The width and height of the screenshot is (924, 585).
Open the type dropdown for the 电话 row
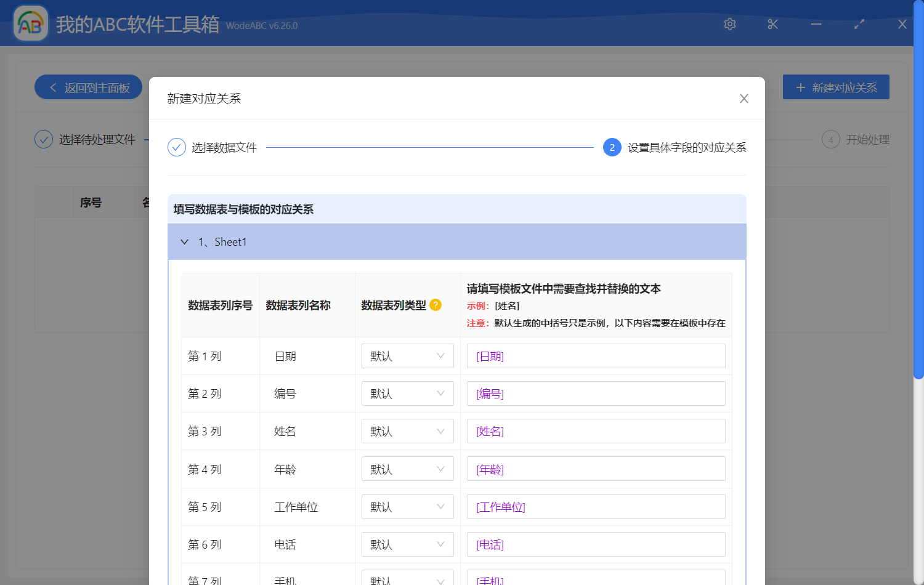pos(407,544)
